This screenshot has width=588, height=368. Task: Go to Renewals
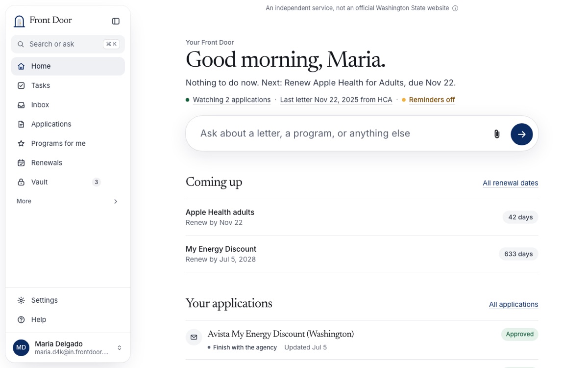coord(68,163)
